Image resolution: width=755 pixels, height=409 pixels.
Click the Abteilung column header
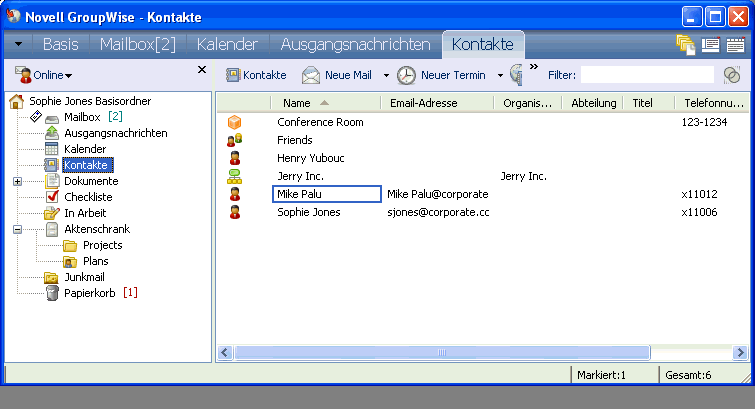point(593,103)
